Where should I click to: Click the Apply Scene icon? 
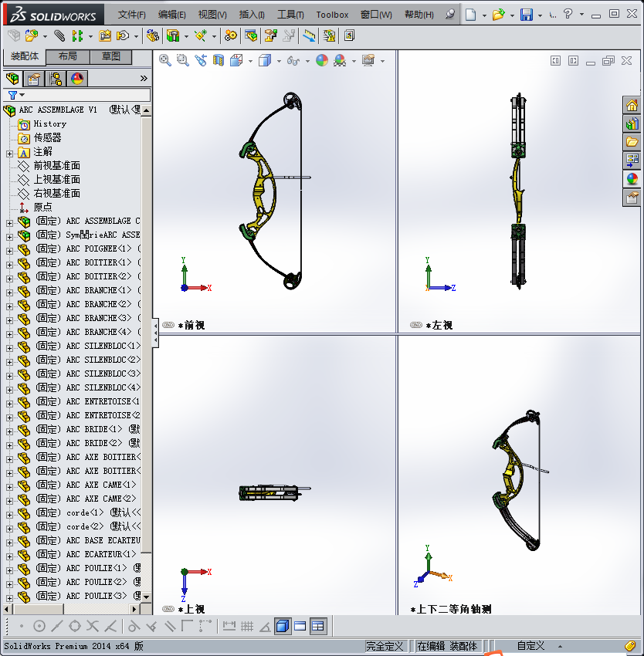pos(340,61)
